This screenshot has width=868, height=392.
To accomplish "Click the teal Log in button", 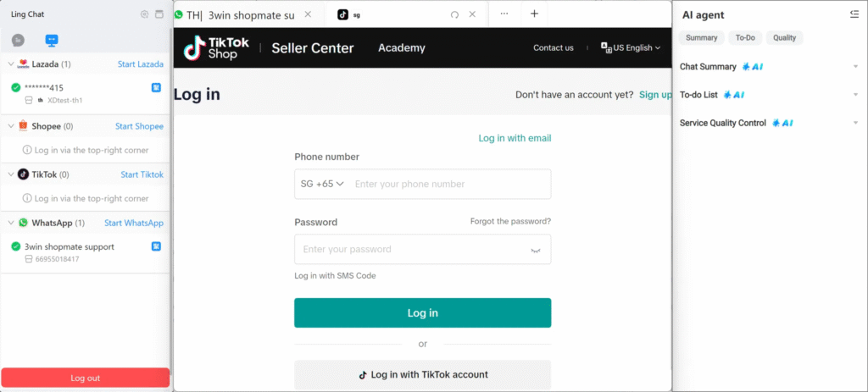I will tap(422, 313).
